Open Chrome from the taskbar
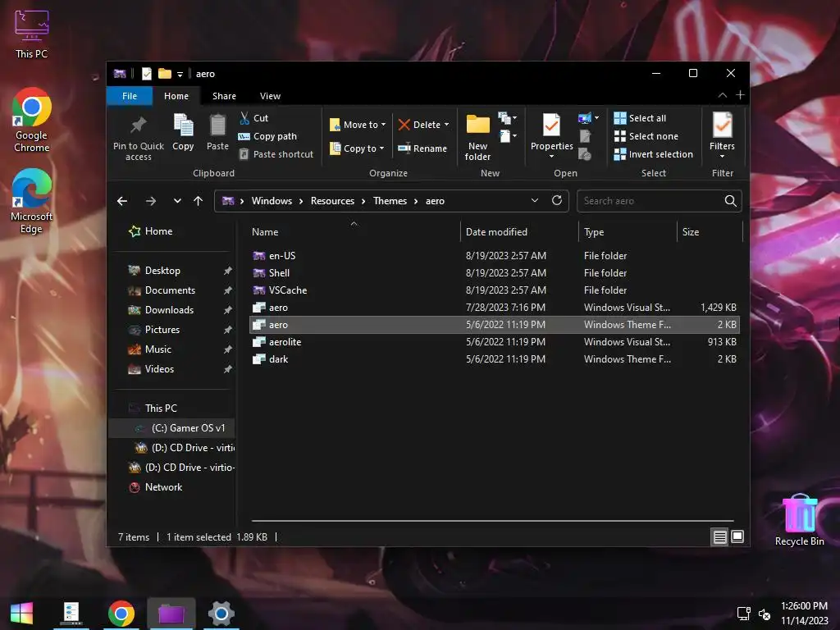The image size is (840, 630). (121, 614)
